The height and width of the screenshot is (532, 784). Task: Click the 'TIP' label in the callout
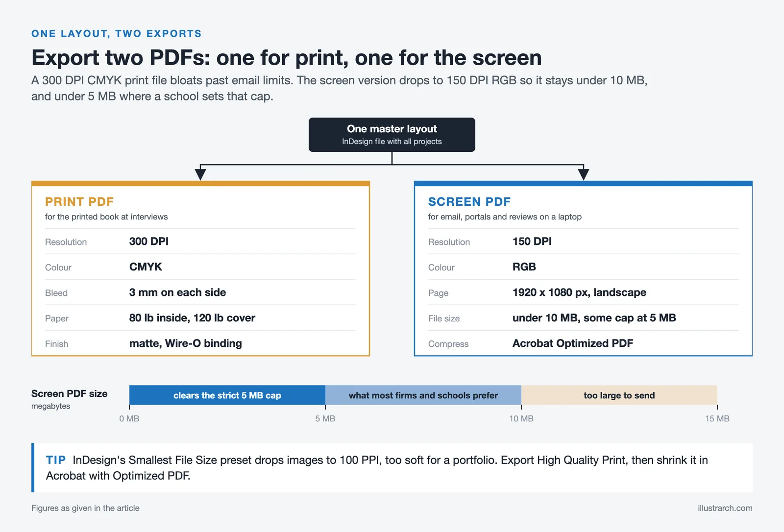click(x=56, y=460)
